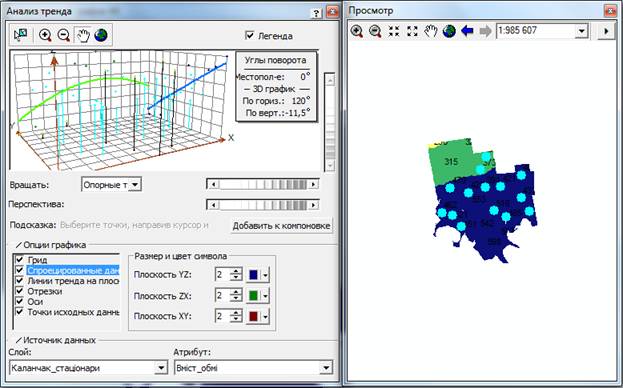
Task: Zoom out with the Просмотр window magnifier
Action: [x=375, y=31]
